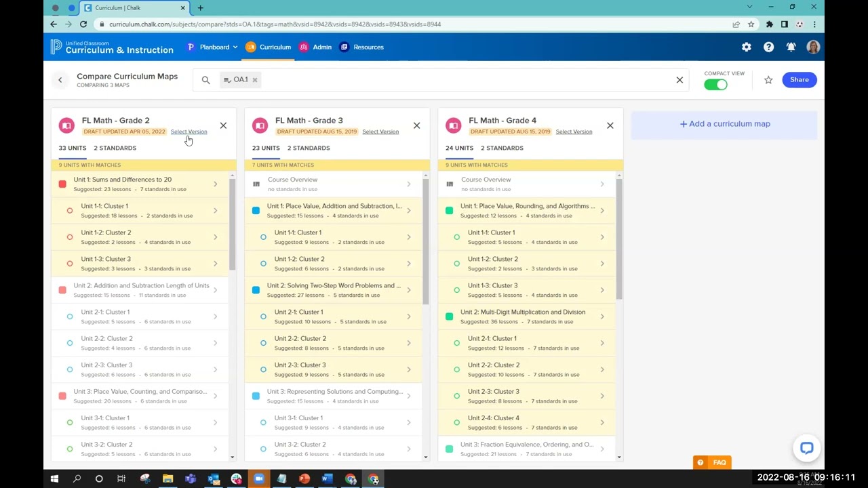Expand Grade 2 Unit 1-2: Cluster 2 chevron
868x488 pixels.
click(x=215, y=237)
